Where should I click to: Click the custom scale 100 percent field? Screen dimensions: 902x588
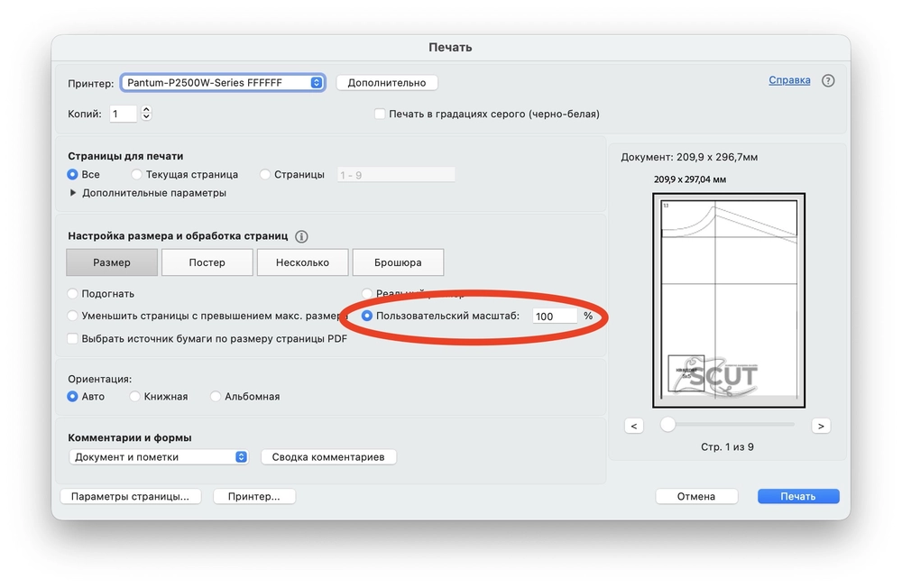(555, 316)
